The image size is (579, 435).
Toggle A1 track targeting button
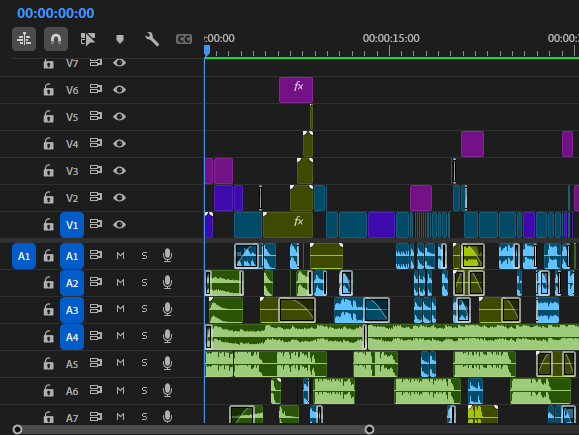(72, 256)
